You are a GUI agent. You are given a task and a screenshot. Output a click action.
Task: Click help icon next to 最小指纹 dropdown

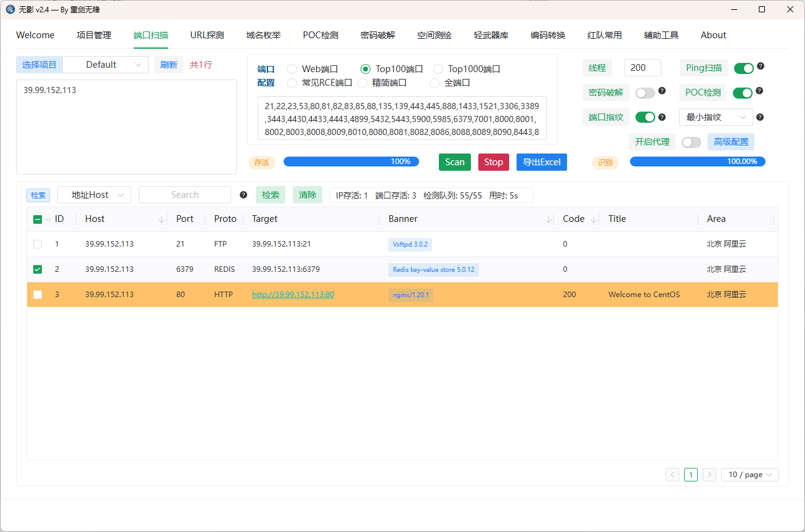pyautogui.click(x=760, y=117)
